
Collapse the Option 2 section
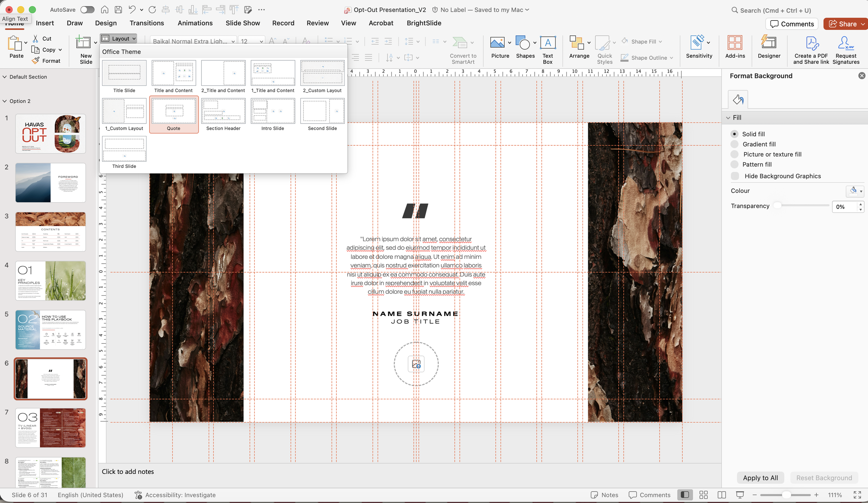tap(5, 101)
